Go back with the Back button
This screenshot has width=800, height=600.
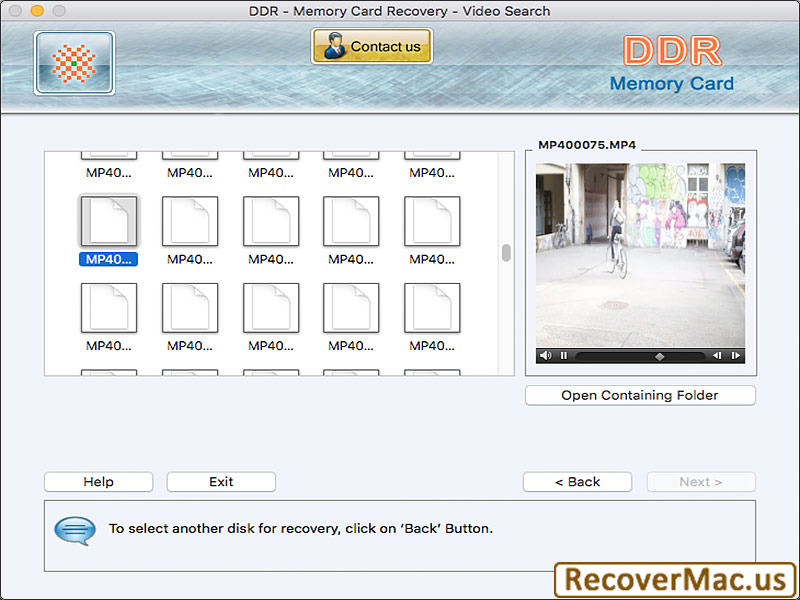pos(578,482)
